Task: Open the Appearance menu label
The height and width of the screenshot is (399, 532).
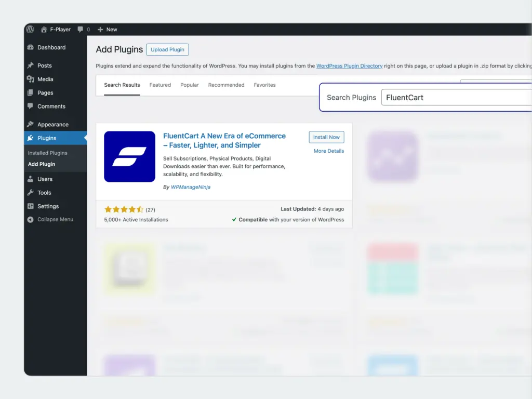Action: pos(53,125)
